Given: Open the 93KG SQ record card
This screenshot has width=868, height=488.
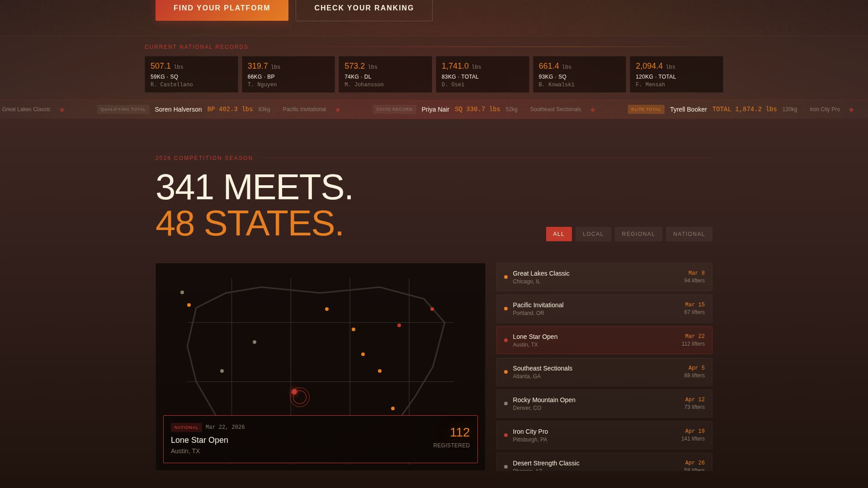Looking at the screenshot, I should pyautogui.click(x=580, y=75).
